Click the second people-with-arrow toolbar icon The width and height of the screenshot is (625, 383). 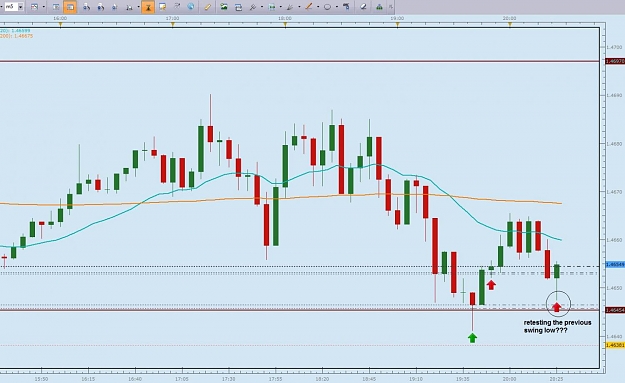pos(100,7)
